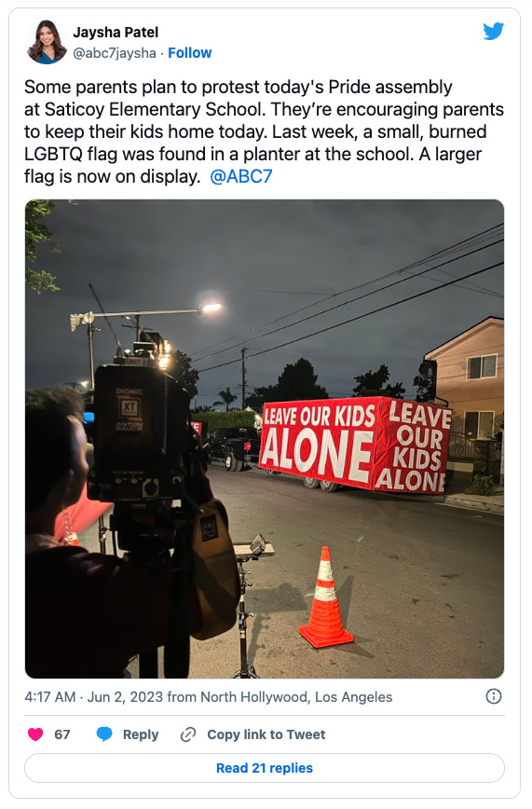Click the tweet body text about Saticoy Elementary

pos(264,131)
